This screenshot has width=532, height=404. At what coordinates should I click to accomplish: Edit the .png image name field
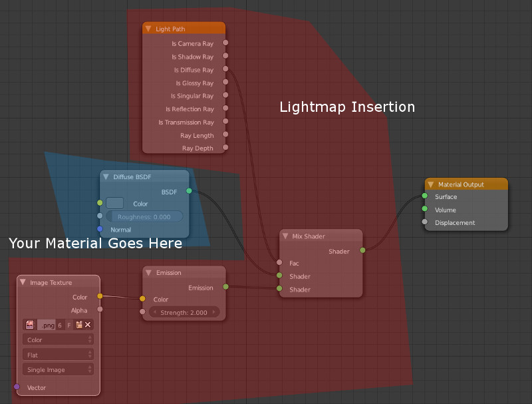(47, 325)
